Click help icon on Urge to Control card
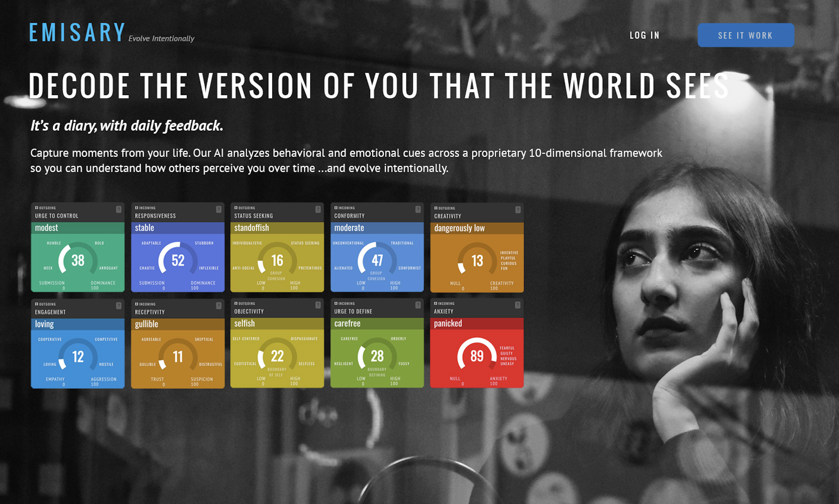 coord(119,209)
